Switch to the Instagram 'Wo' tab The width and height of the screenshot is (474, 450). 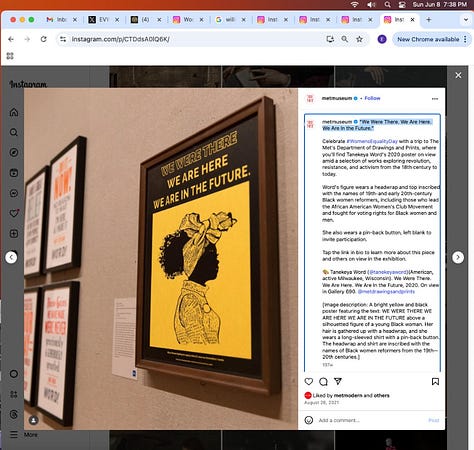[x=183, y=20]
